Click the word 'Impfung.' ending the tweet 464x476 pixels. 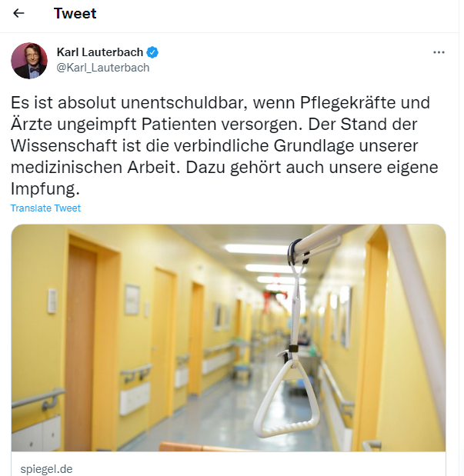[45, 189]
